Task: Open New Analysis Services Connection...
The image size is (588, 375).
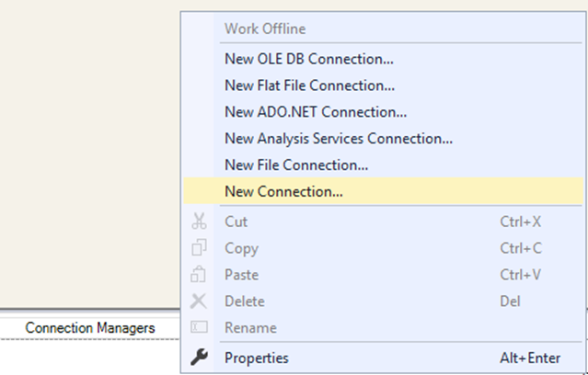Action: (x=338, y=139)
